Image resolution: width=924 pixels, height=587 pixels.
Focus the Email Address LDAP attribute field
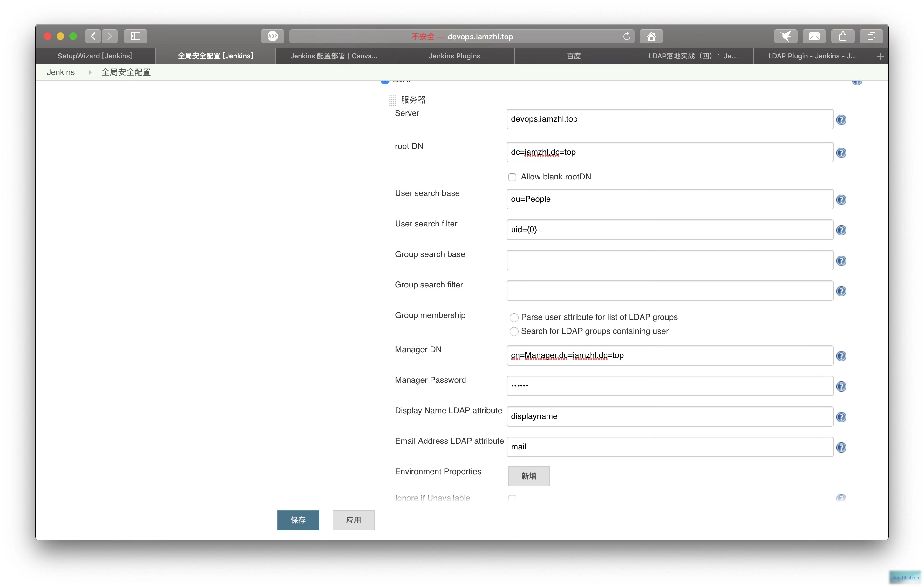669,447
